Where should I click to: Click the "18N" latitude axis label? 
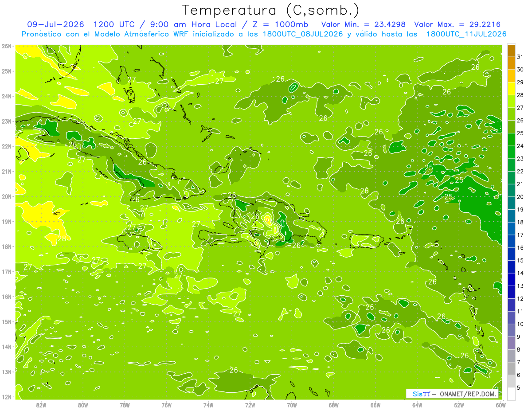(6, 247)
